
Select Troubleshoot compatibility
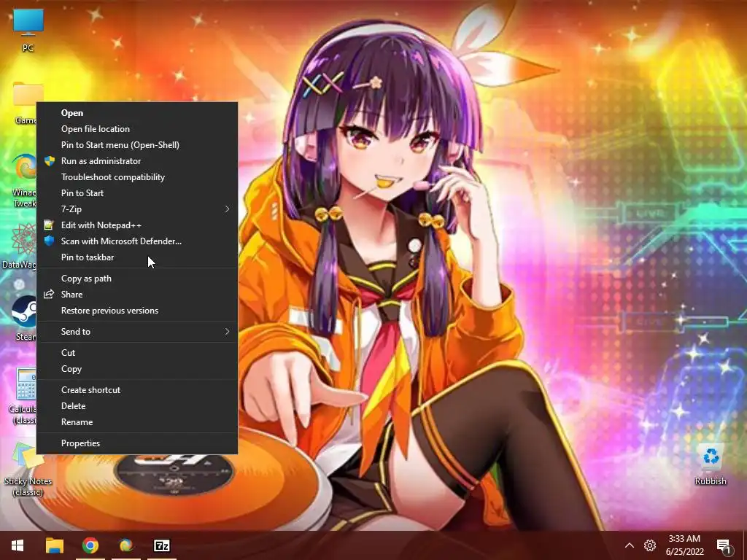tap(137, 177)
